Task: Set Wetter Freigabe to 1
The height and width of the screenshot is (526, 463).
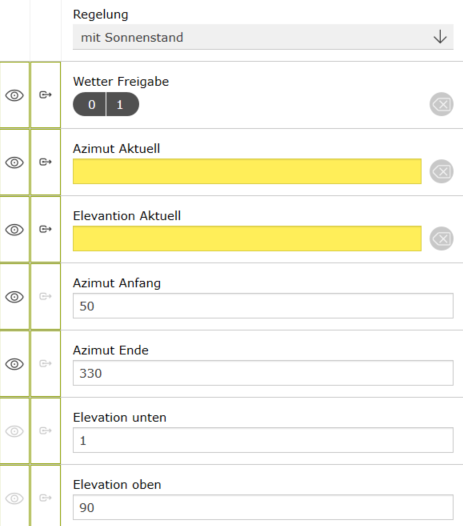Action: coord(122,104)
